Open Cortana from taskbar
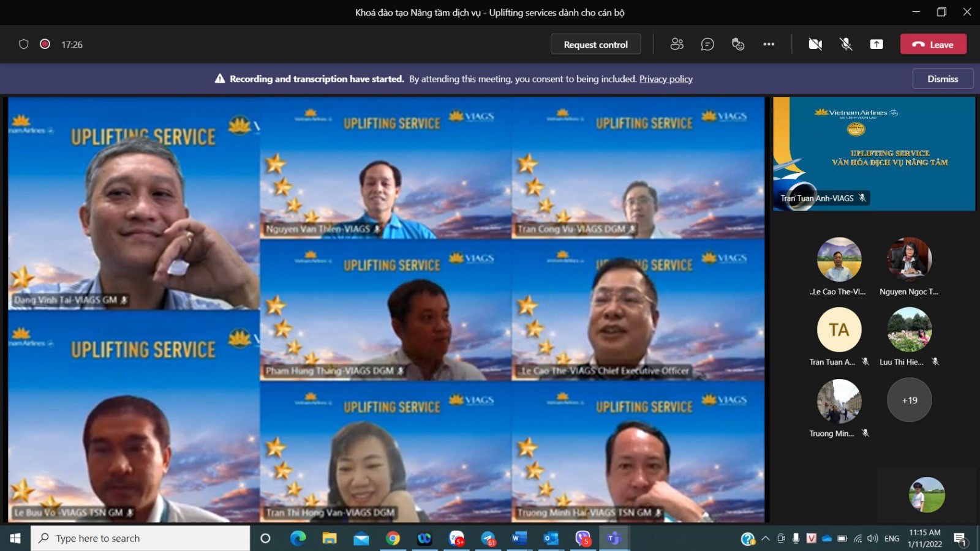980x551 pixels. pyautogui.click(x=265, y=538)
